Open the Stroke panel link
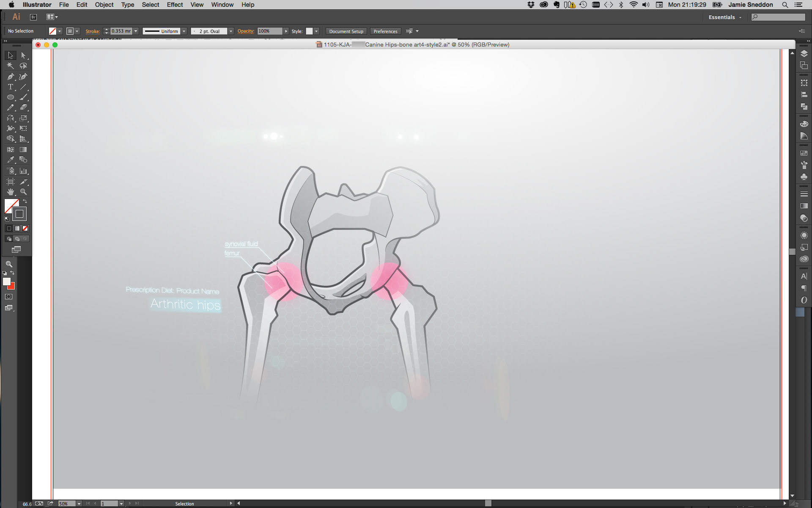The image size is (812, 508). coord(93,31)
